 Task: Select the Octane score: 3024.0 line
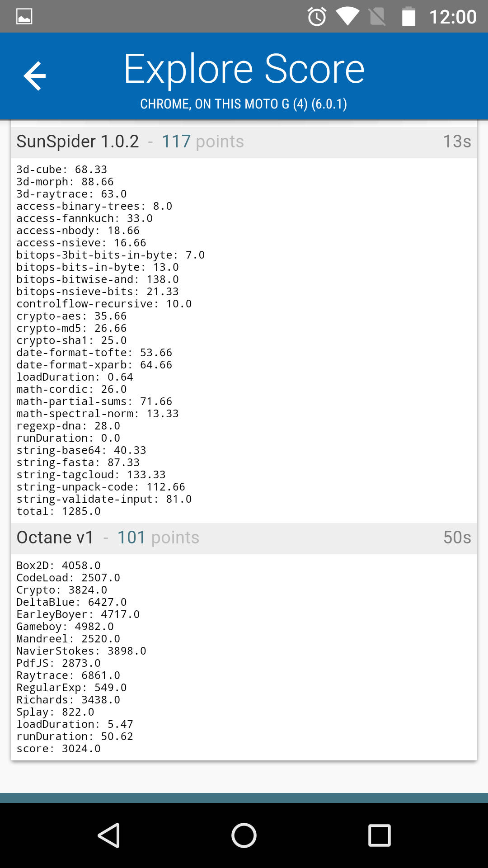pos(59,749)
